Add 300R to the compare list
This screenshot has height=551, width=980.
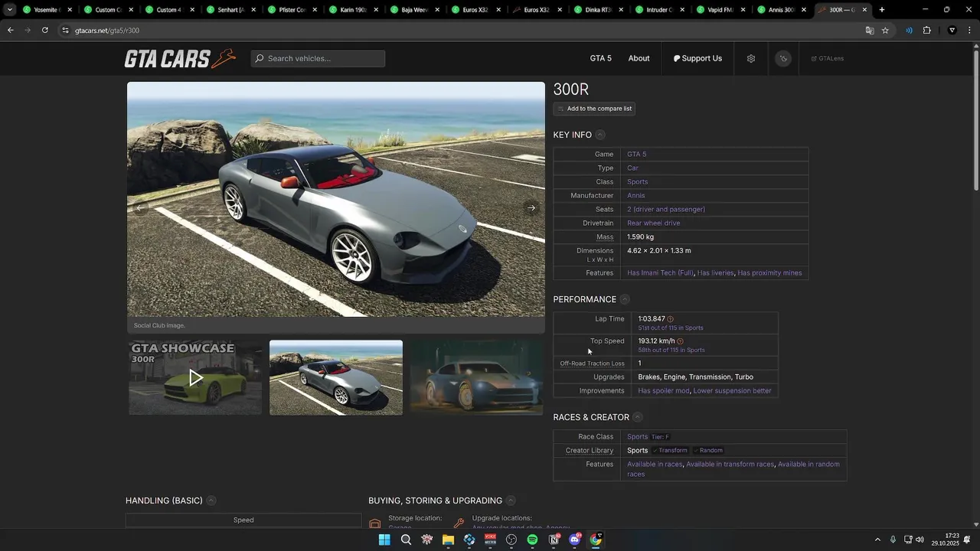click(594, 109)
